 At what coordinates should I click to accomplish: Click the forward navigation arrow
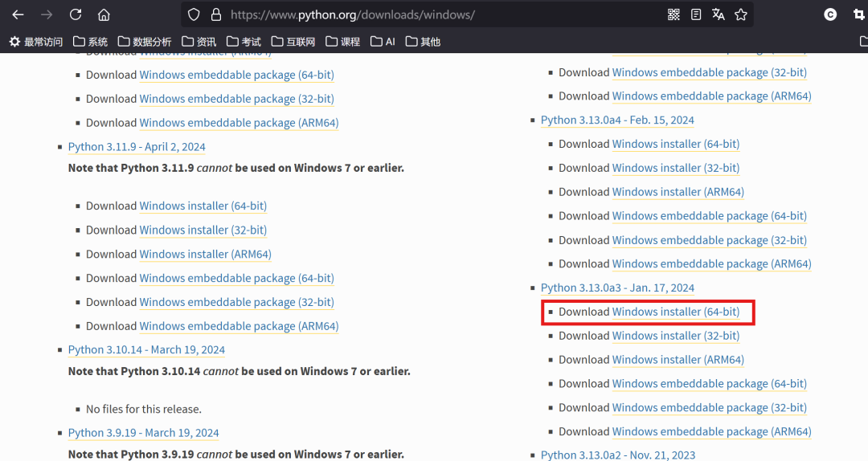coord(47,15)
